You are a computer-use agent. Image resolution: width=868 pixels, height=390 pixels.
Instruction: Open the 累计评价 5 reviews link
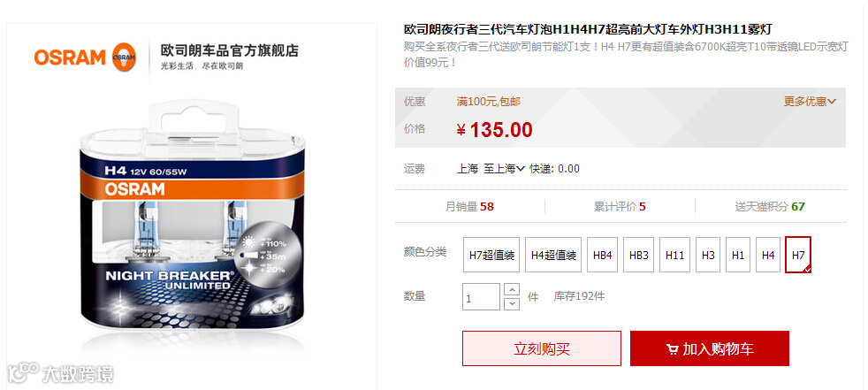pos(620,207)
